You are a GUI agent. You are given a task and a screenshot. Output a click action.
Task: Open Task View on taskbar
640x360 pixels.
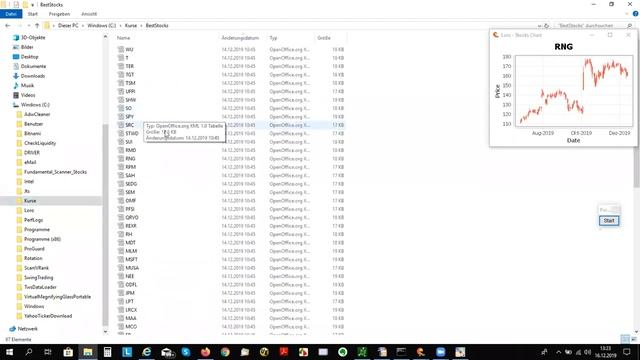tap(48, 352)
